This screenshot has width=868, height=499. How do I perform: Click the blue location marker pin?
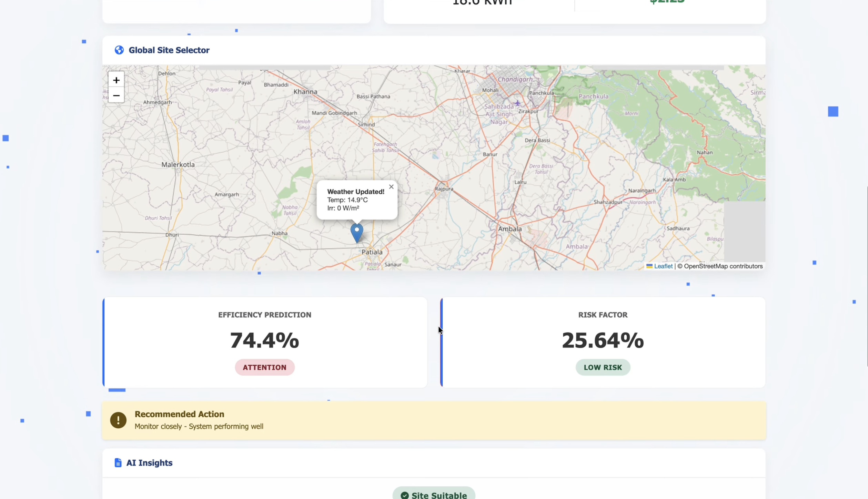pyautogui.click(x=356, y=232)
